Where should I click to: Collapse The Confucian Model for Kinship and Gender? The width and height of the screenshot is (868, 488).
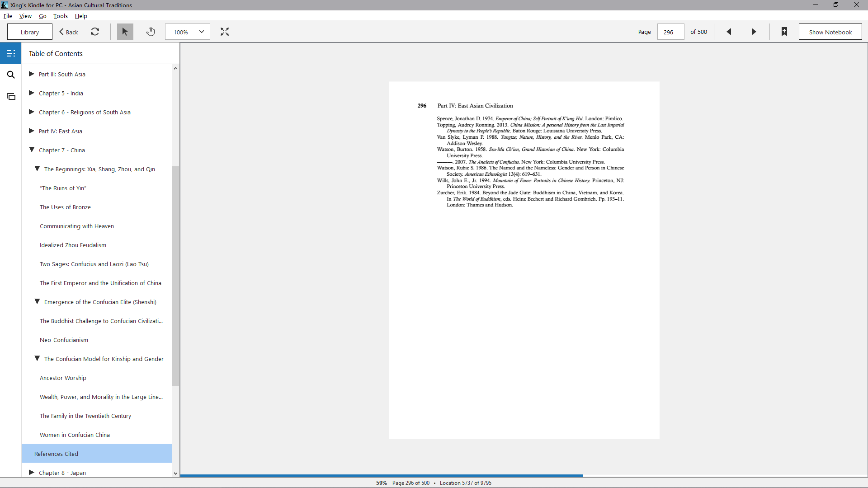[x=37, y=358]
